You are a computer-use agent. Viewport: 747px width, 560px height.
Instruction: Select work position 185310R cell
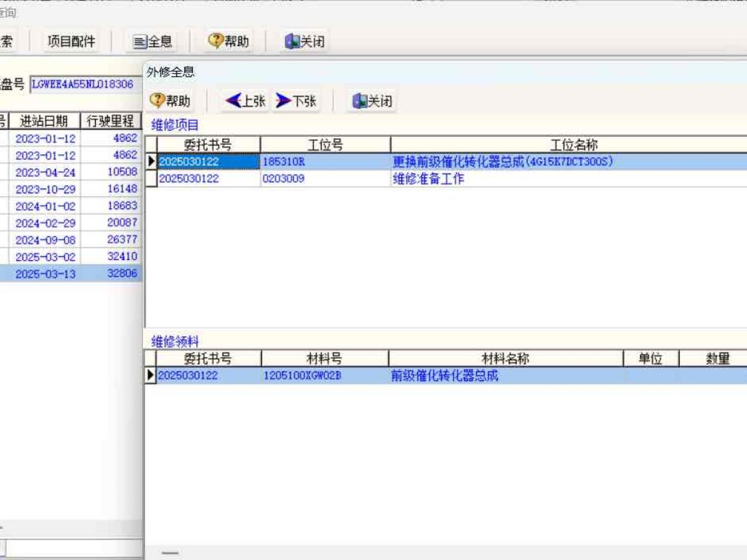(324, 162)
